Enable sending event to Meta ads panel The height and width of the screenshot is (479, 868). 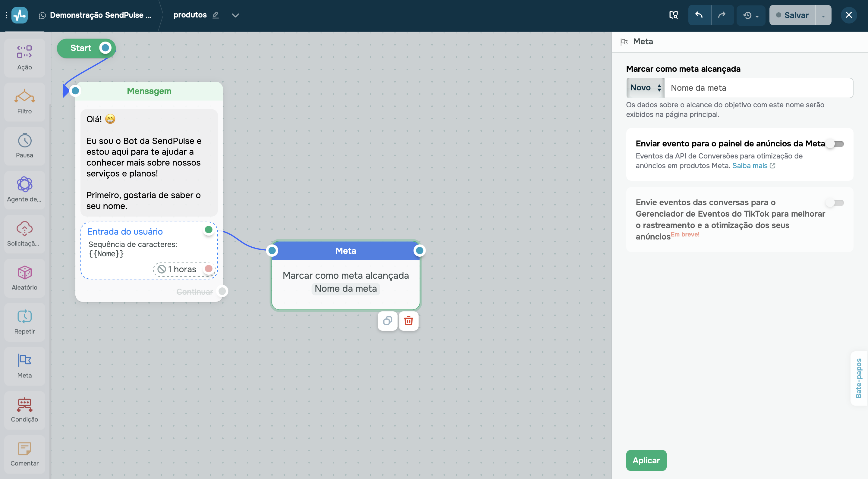(835, 144)
